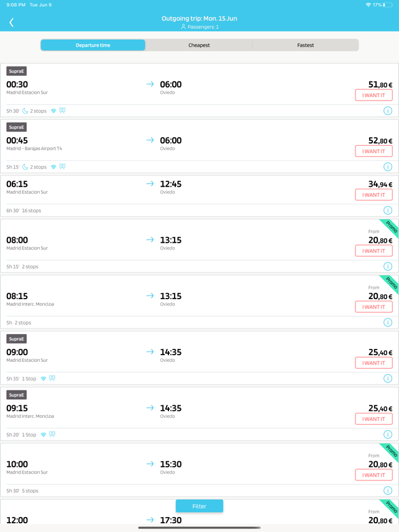
Task: Tap the Wi-Fi icon on the 00:30 trip
Action: click(53, 110)
